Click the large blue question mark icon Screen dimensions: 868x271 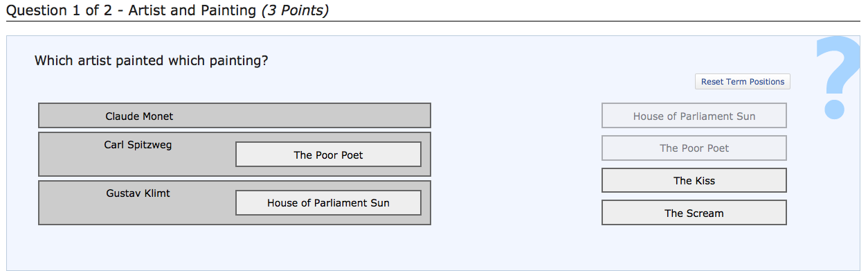coord(837,76)
